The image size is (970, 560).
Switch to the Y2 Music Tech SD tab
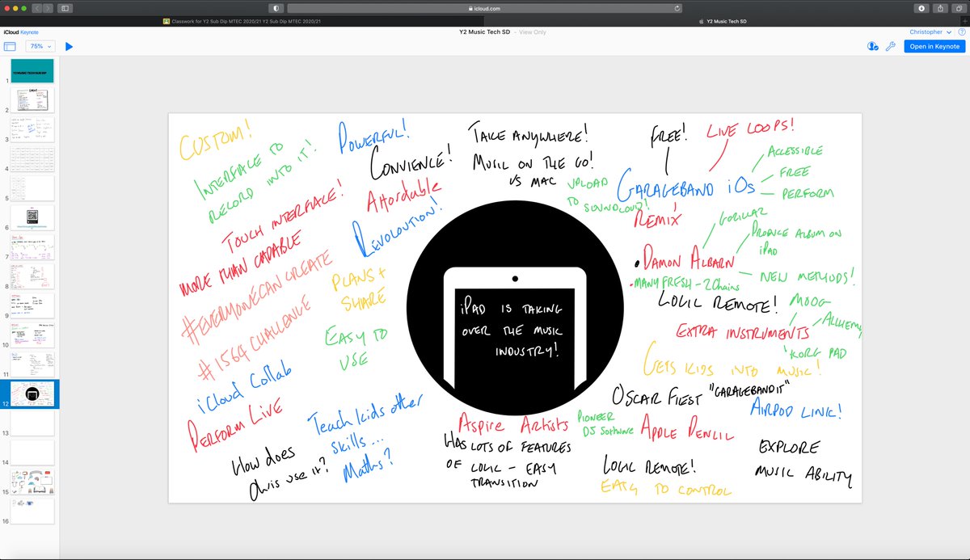coord(725,21)
